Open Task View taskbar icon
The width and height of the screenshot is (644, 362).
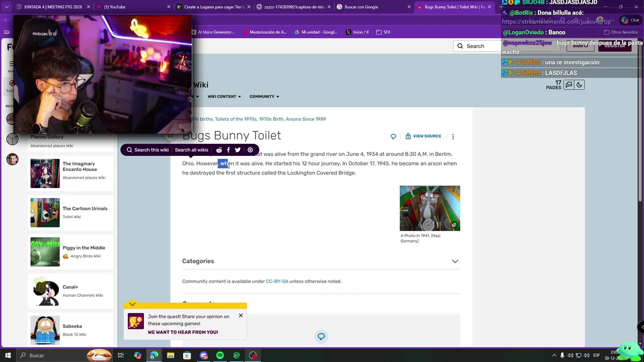pyautogui.click(x=121, y=355)
